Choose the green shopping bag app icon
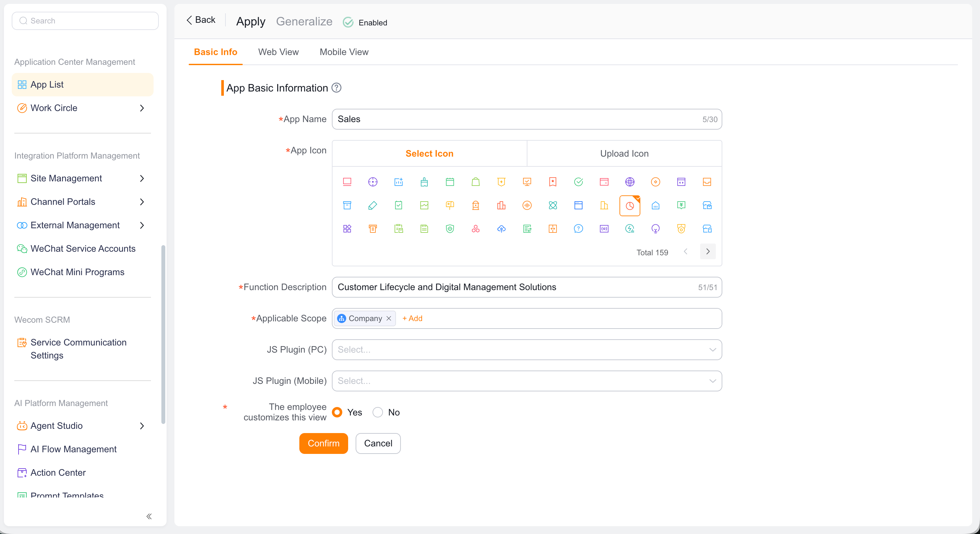The height and width of the screenshot is (534, 980). [476, 182]
